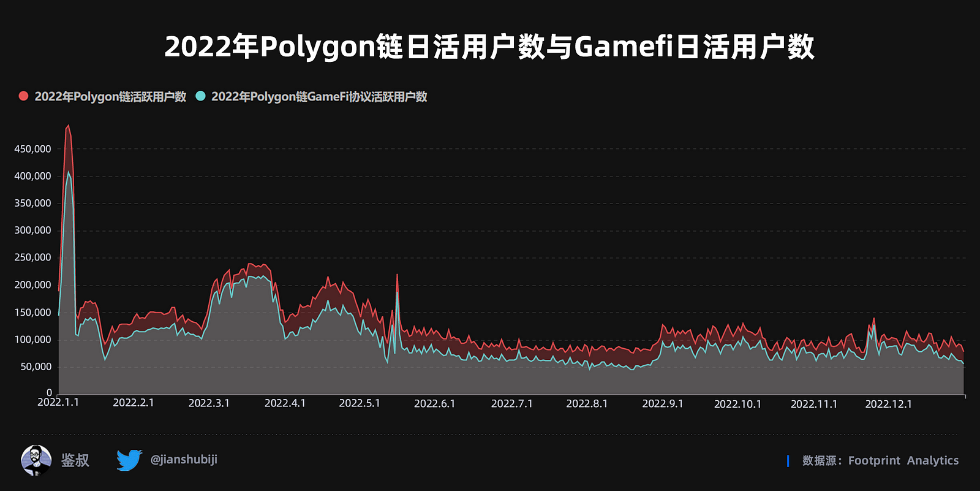Click the 400,000 y-axis label
980x491 pixels.
pyautogui.click(x=32, y=176)
